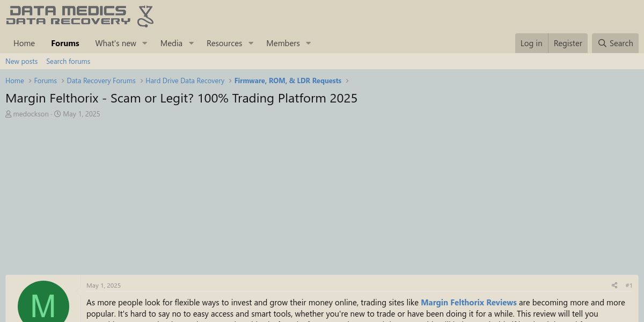Click the post date May 1, 2025 in post header
This screenshot has height=322, width=644.
(x=104, y=286)
